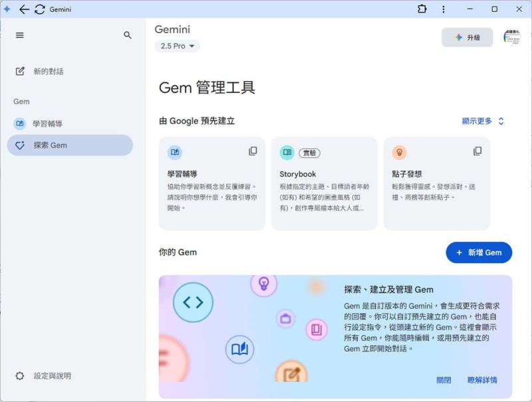Click the search magnifier icon

pos(127,35)
